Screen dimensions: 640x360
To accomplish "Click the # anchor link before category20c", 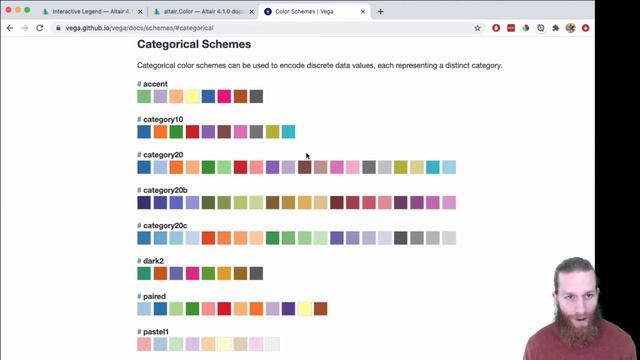I will (x=139, y=226).
